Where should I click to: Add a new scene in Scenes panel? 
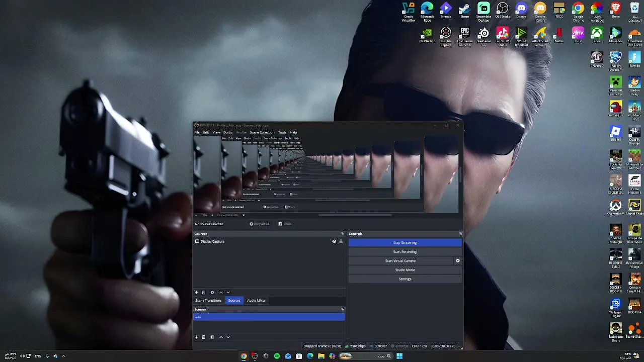(x=196, y=337)
